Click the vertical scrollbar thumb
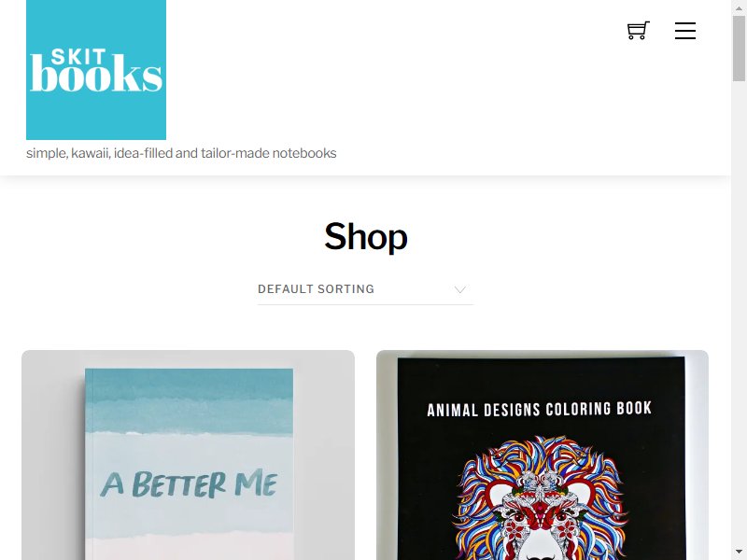The height and width of the screenshot is (560, 747). 739,49
